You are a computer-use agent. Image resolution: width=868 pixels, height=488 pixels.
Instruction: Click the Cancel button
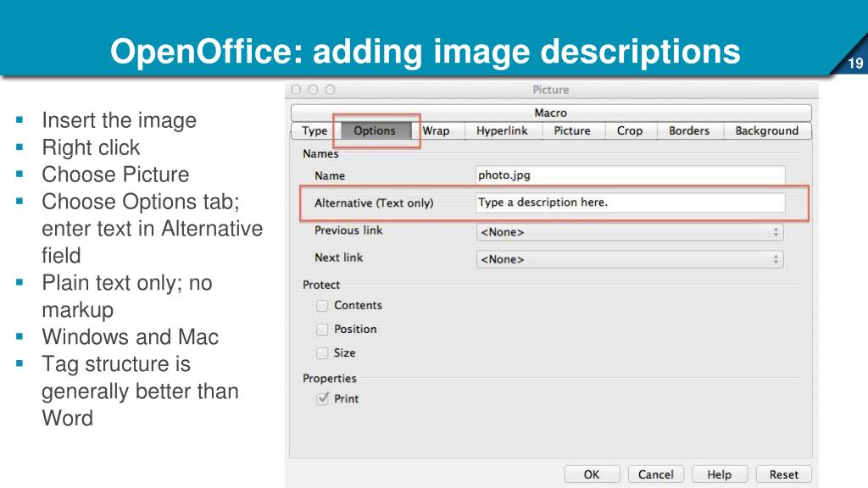[656, 474]
